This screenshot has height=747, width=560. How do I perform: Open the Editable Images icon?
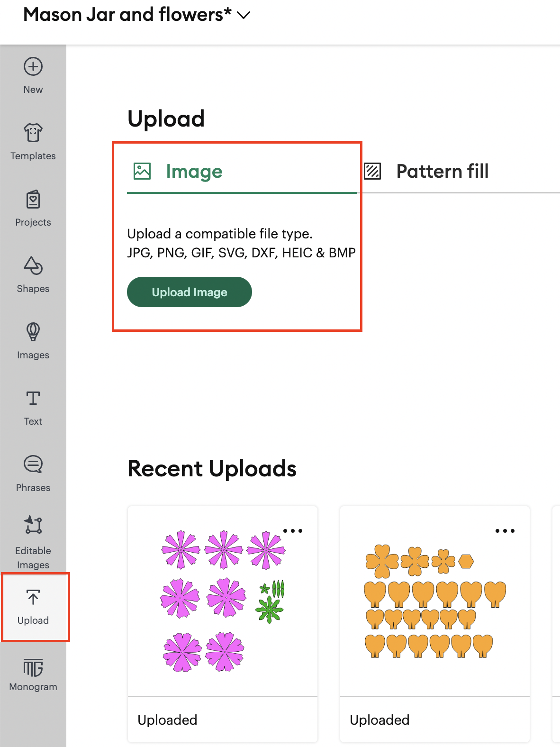(x=33, y=525)
